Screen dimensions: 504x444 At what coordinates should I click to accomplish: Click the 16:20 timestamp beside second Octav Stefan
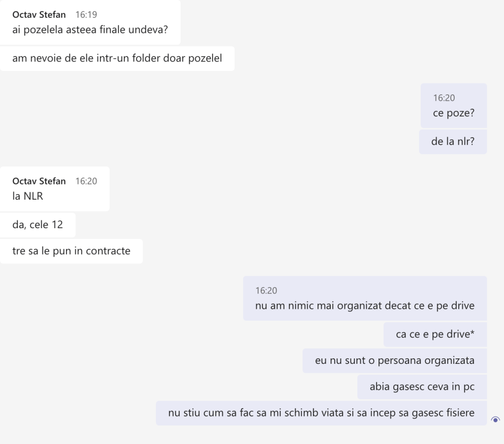click(x=86, y=181)
